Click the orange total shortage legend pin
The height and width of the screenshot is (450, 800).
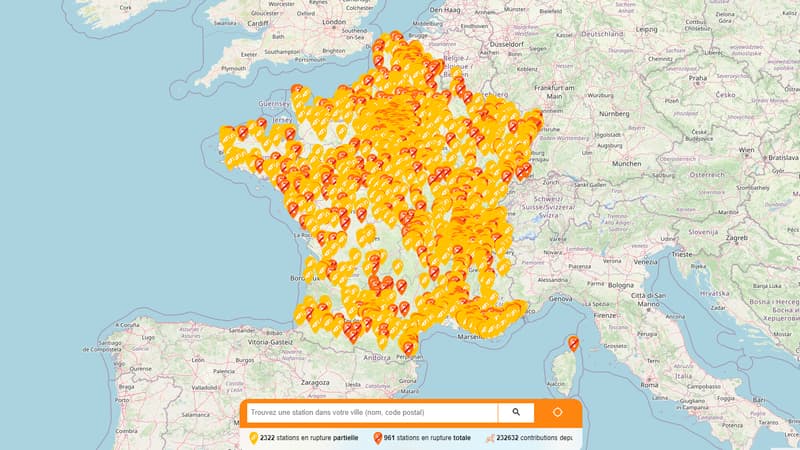tap(377, 438)
